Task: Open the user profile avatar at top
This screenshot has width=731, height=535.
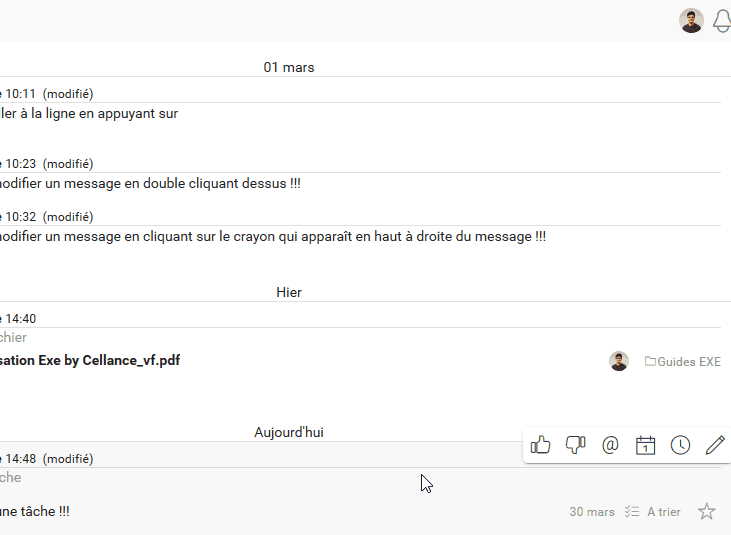Action: [x=691, y=21]
